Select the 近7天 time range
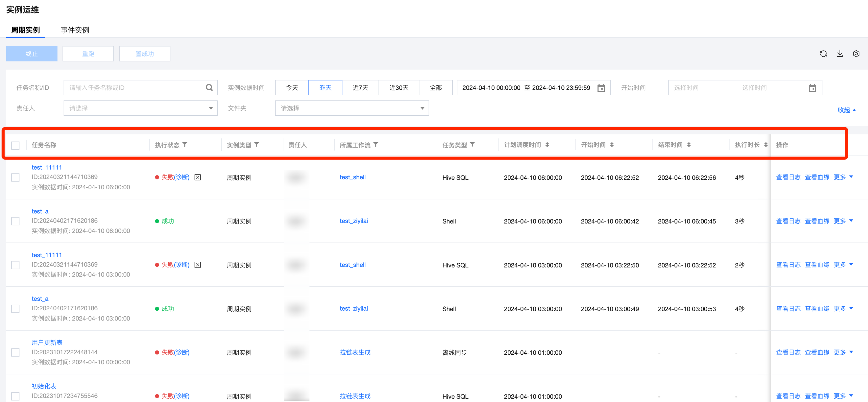The image size is (868, 402). click(360, 88)
